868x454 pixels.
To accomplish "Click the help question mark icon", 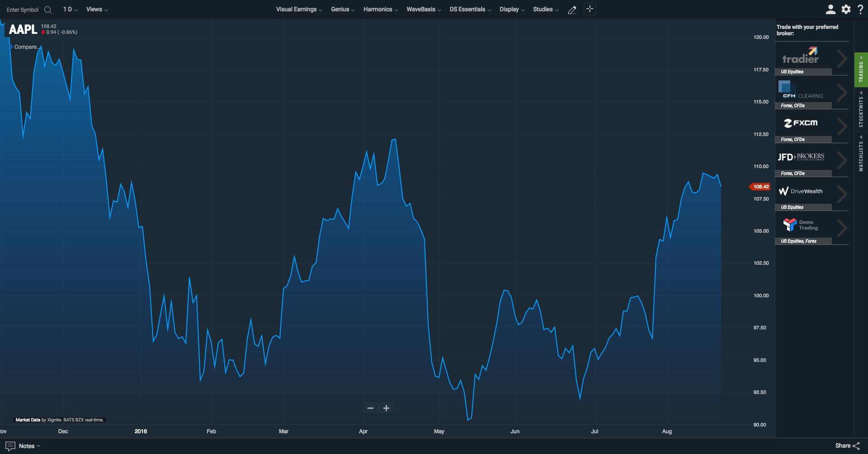I will click(x=860, y=9).
